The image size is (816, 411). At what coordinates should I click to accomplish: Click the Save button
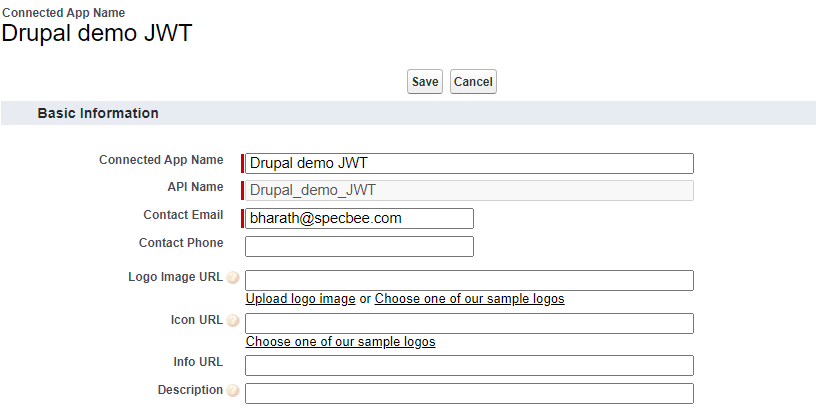pos(425,82)
